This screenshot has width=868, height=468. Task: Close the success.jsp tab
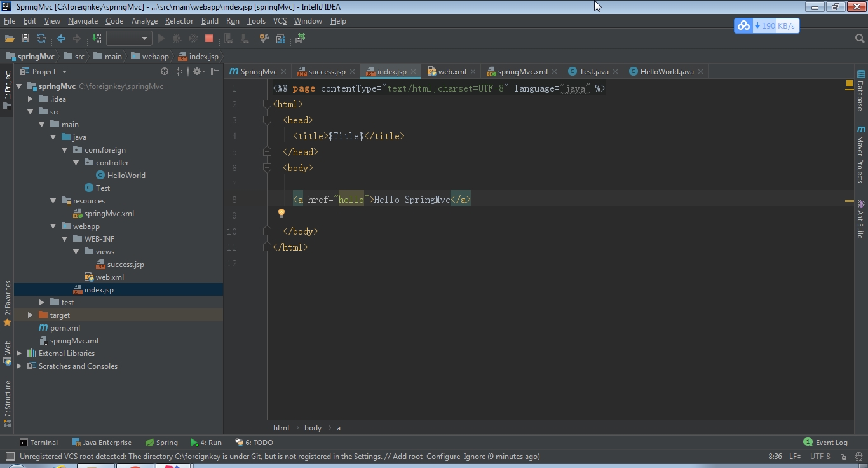(x=352, y=72)
